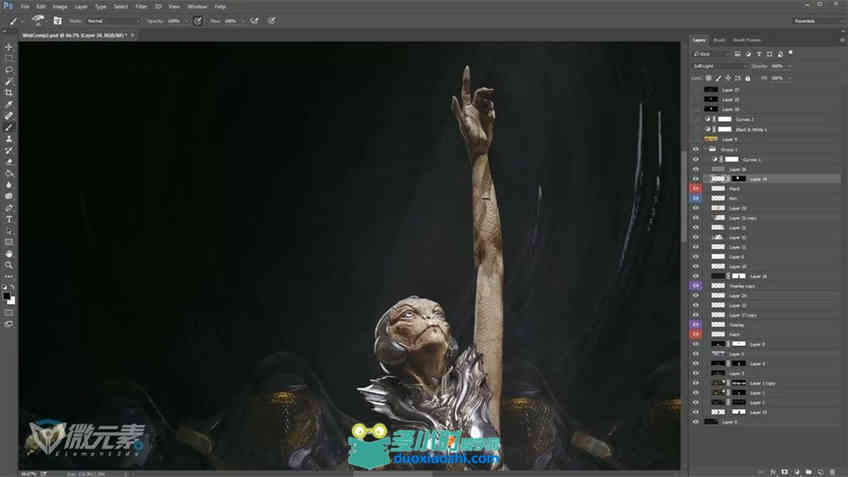Viewport: 848px width, 477px height.
Task: Hide the bottom Layer 0 layer
Action: click(x=695, y=421)
